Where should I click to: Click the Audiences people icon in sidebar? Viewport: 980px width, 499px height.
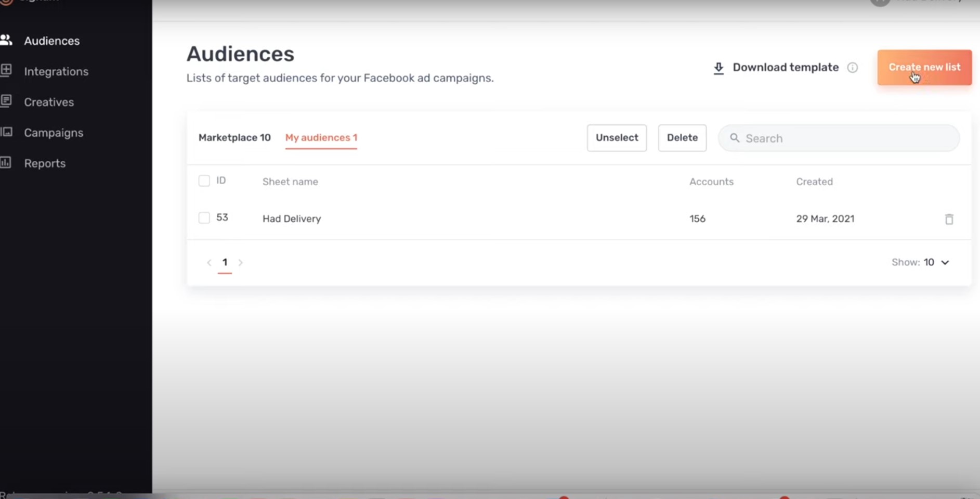pos(6,40)
